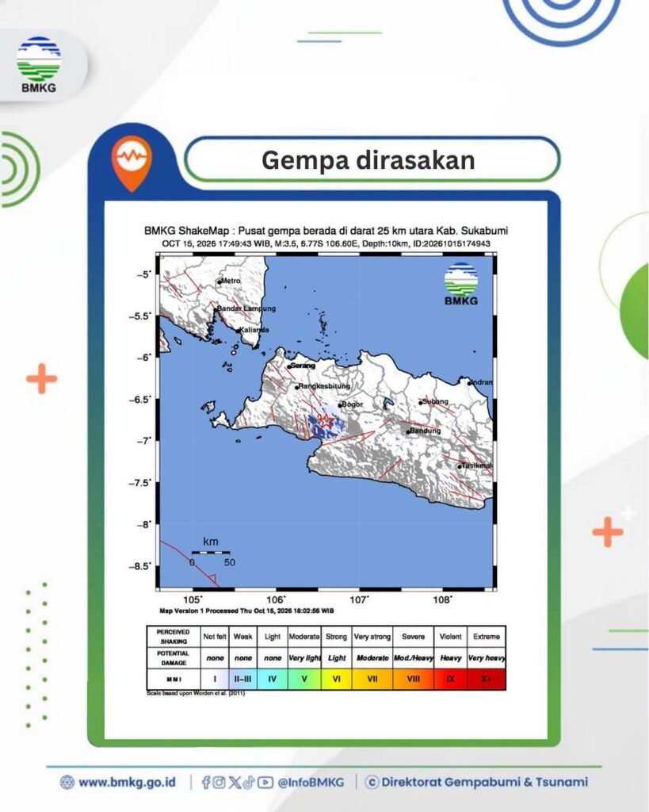Click the copyright symbol before Direktorat Gempabumi

point(372,782)
